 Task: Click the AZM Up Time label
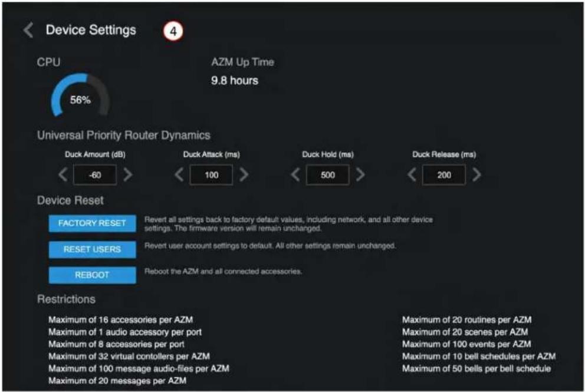[243, 62]
